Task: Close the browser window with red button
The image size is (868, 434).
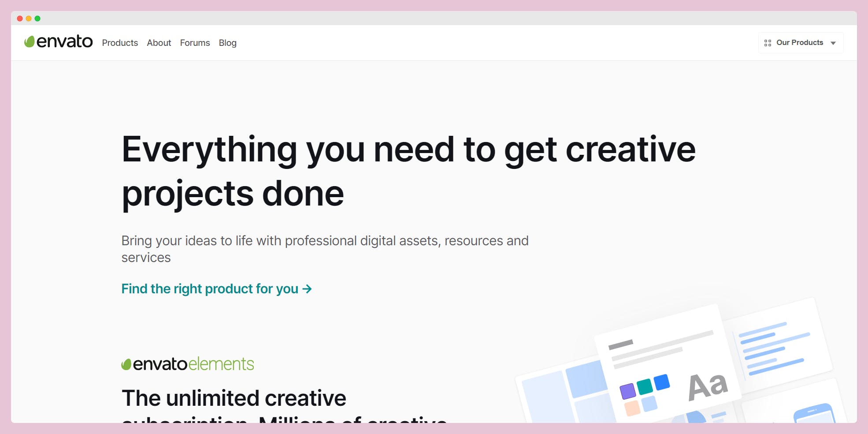Action: [20, 19]
